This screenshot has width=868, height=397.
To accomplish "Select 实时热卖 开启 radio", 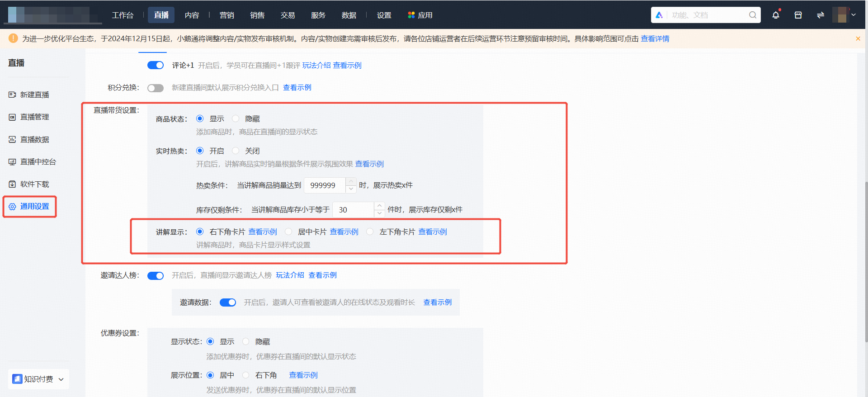I will (200, 151).
